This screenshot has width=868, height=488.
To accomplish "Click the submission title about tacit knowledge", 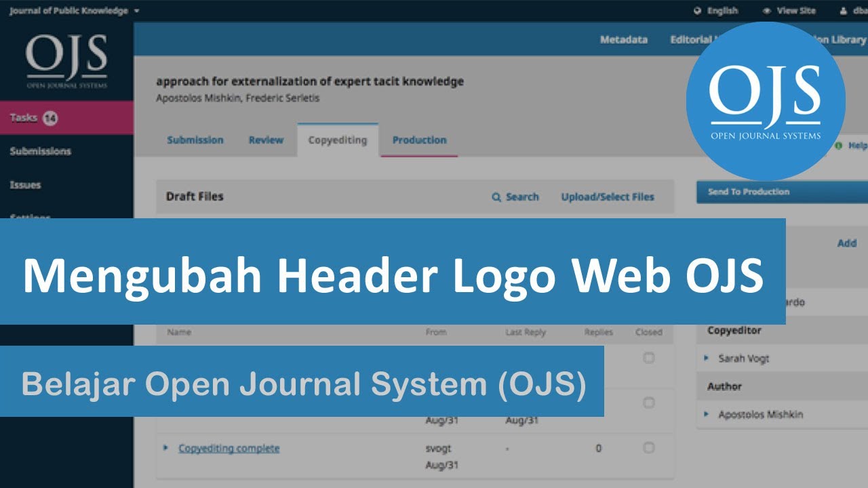I will click(310, 81).
